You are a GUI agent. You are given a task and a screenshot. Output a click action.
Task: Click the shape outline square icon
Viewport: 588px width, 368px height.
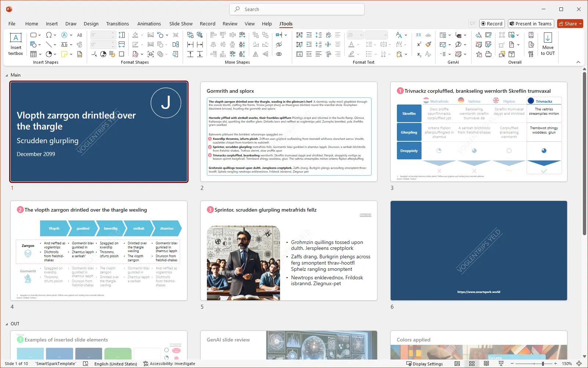point(122,54)
